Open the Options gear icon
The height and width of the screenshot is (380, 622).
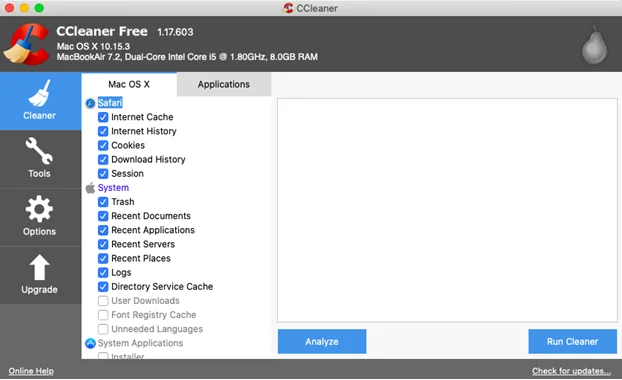point(39,209)
